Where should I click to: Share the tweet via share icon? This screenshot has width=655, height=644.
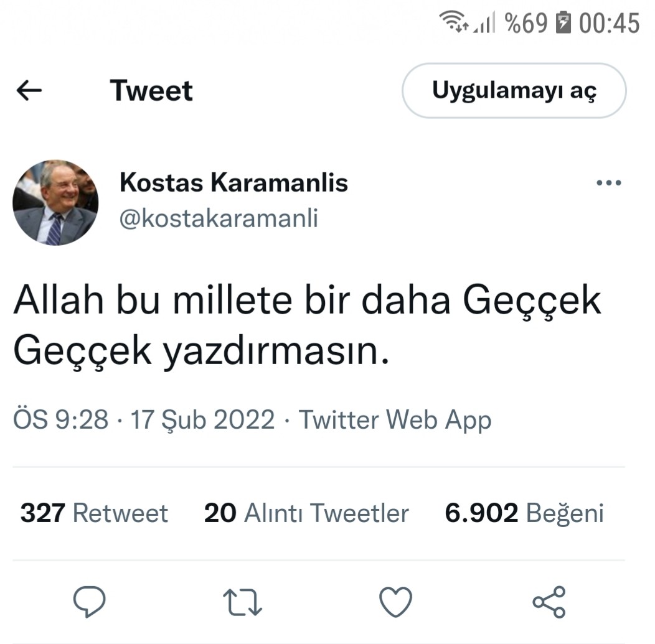(549, 602)
